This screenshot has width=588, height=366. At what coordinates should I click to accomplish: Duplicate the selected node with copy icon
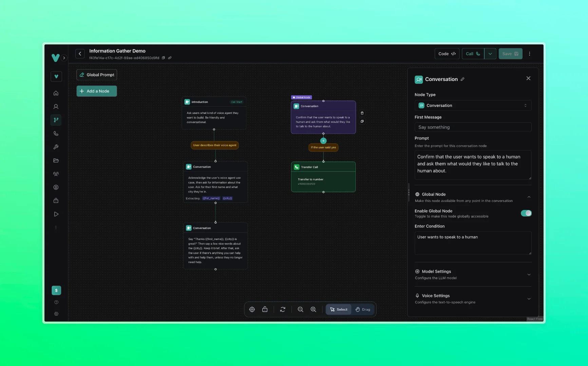coord(362,121)
